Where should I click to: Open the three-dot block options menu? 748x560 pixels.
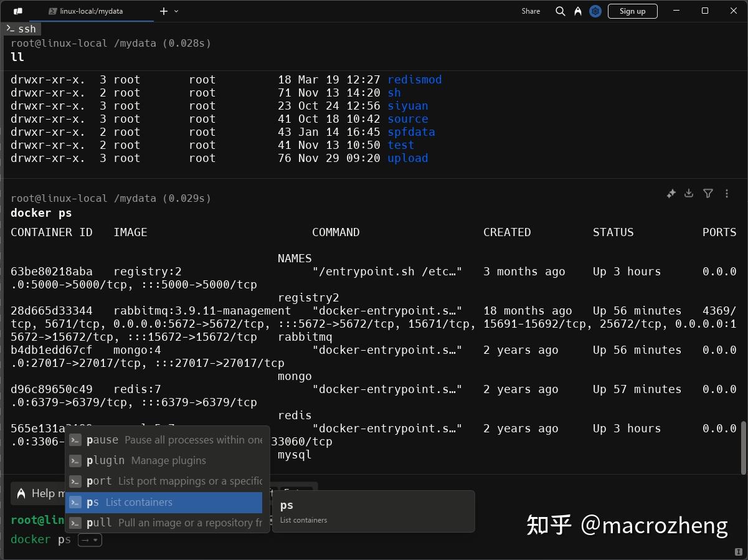click(x=727, y=194)
